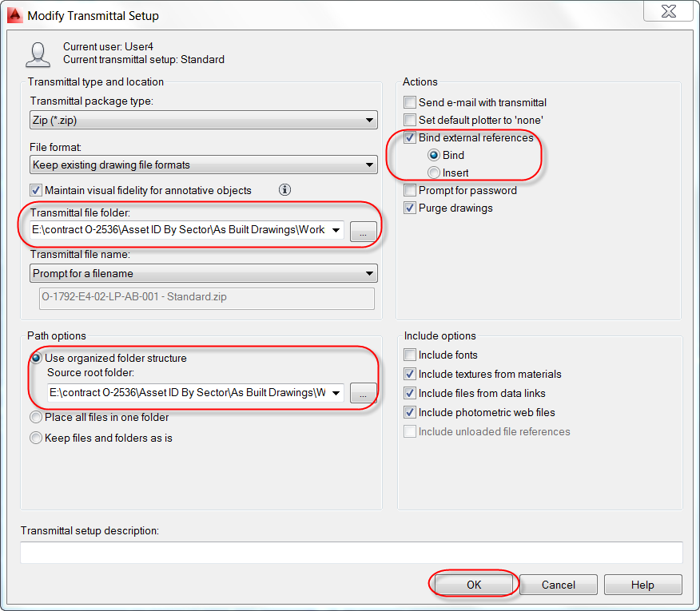
Task: Expand the File format dropdown
Action: pos(204,165)
